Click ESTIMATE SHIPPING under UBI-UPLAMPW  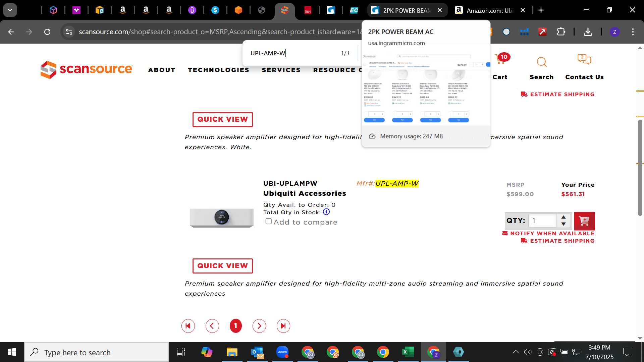(557, 241)
